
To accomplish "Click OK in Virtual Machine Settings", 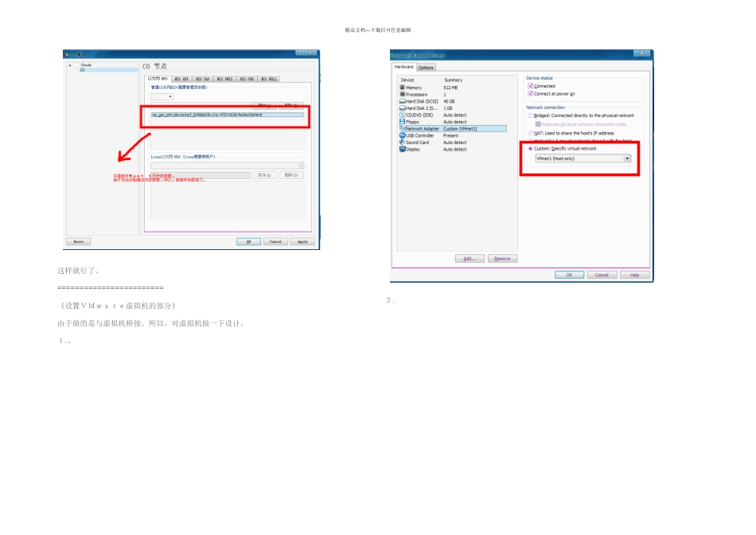I will 570,275.
